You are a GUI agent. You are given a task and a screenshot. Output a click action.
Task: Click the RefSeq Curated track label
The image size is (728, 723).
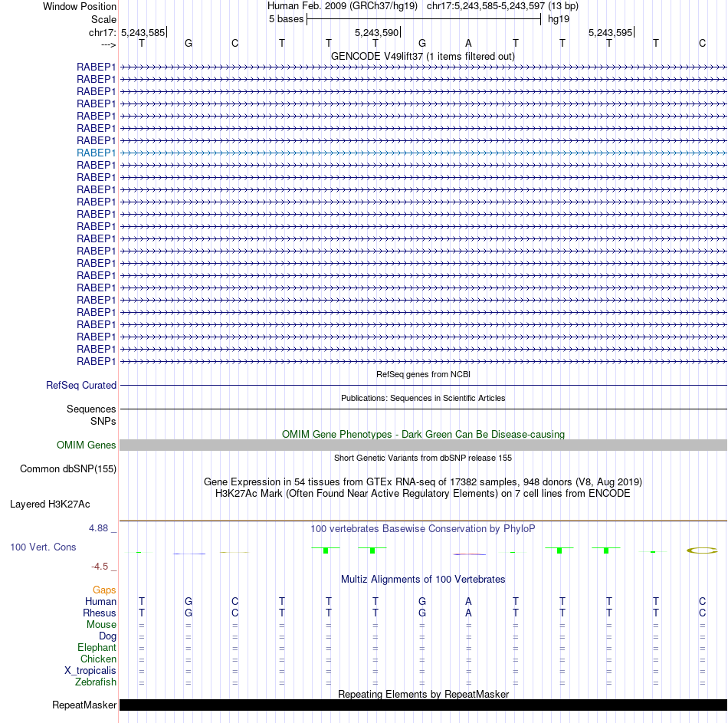tap(81, 385)
